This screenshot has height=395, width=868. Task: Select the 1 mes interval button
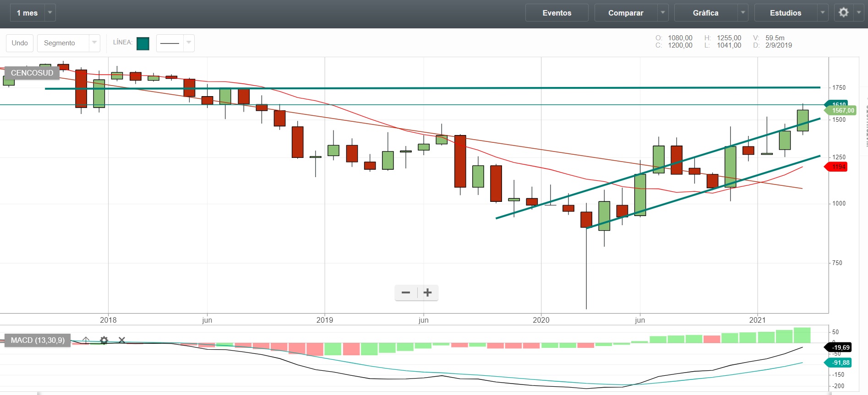(27, 13)
